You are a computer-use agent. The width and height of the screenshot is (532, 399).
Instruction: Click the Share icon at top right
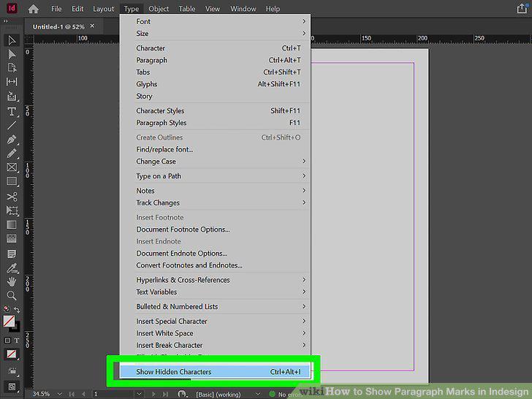(x=522, y=9)
